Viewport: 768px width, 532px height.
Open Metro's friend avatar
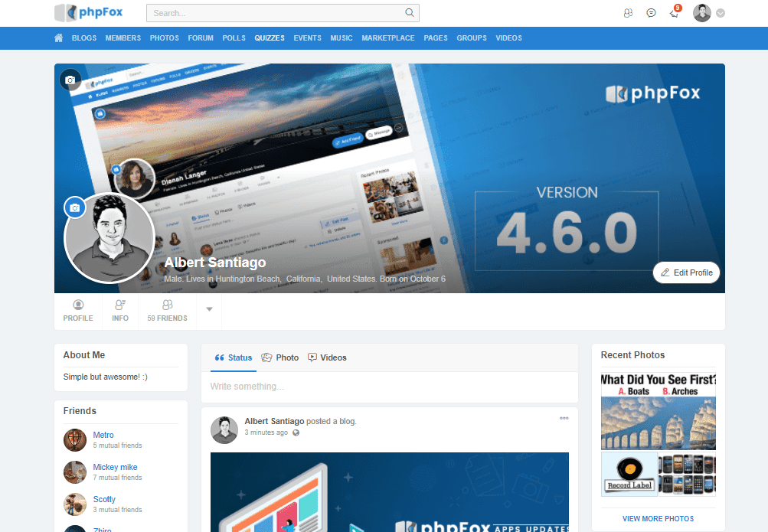[75, 440]
